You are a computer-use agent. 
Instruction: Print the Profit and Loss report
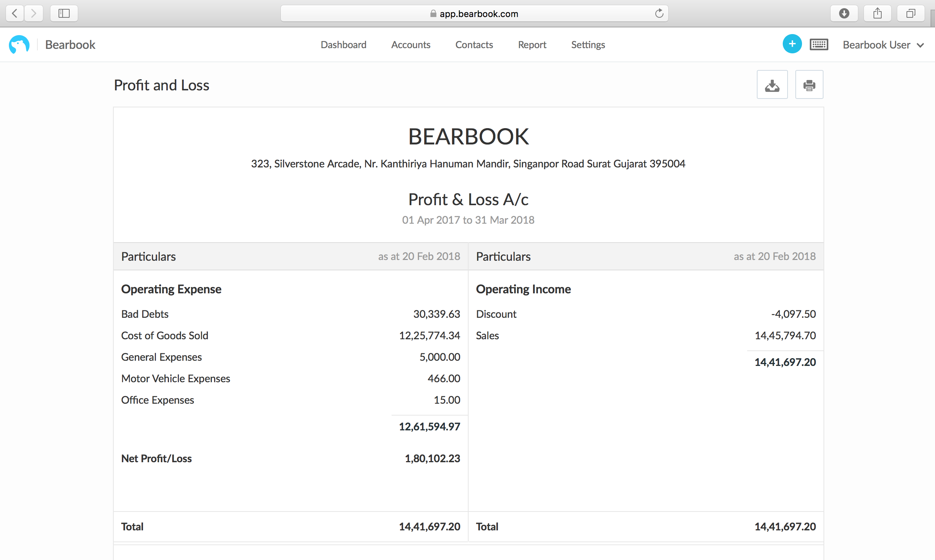(x=809, y=85)
